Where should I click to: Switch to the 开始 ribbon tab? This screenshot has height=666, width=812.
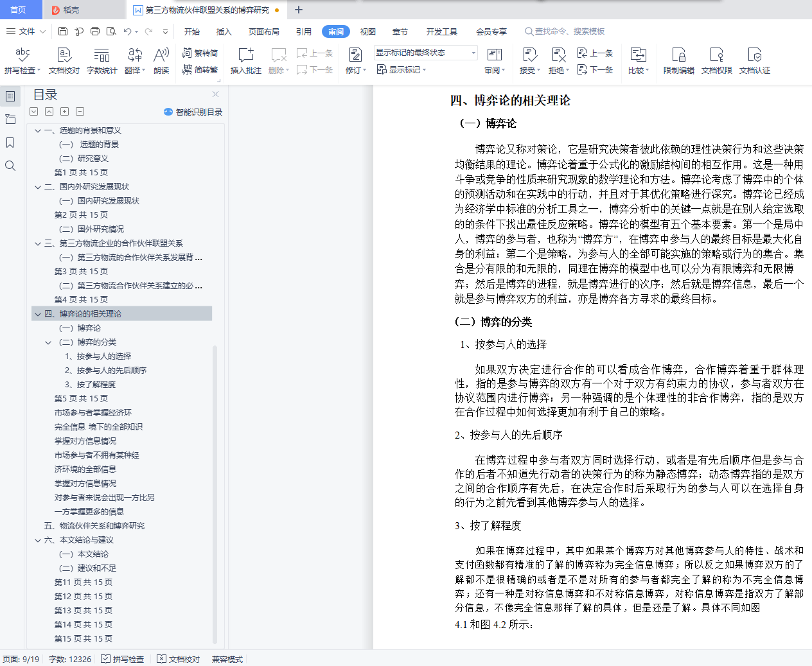tap(191, 31)
